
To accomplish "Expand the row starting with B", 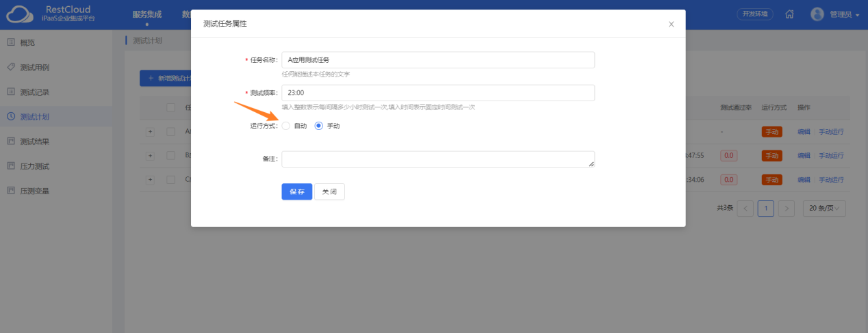I will (150, 155).
